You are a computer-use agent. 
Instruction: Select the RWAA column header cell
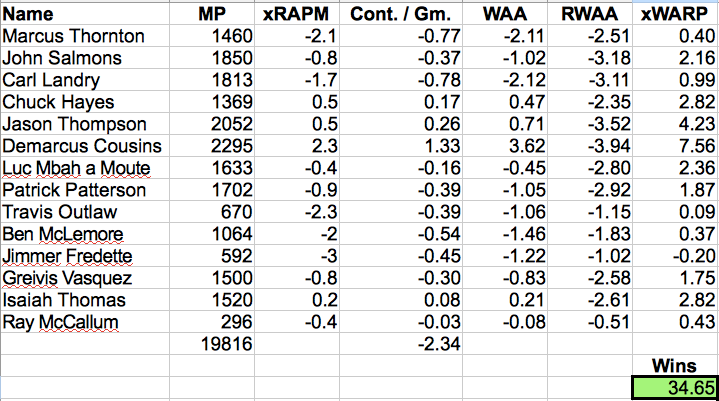pos(590,14)
